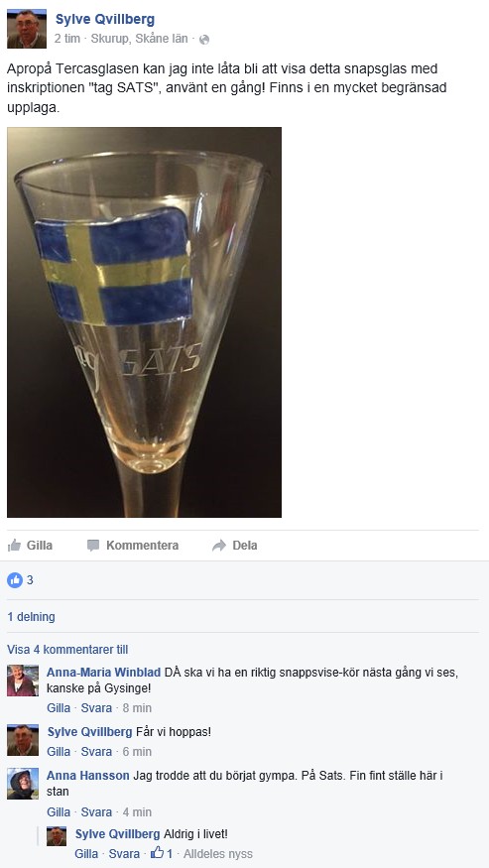
Task: Toggle Gilla on the 'Får vi hoppas!' comment
Action: [59, 752]
